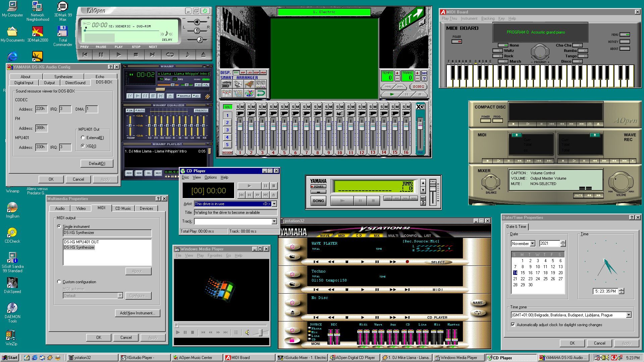Open CD Player Artist drive dropdown

click(274, 204)
